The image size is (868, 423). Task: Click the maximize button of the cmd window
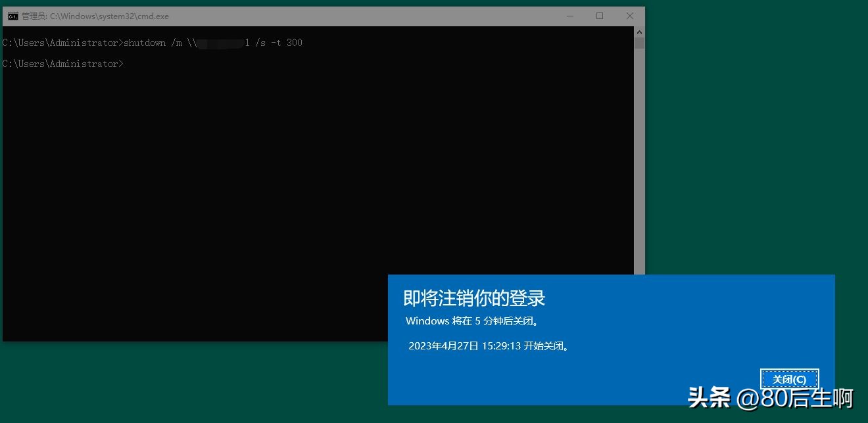pyautogui.click(x=599, y=16)
